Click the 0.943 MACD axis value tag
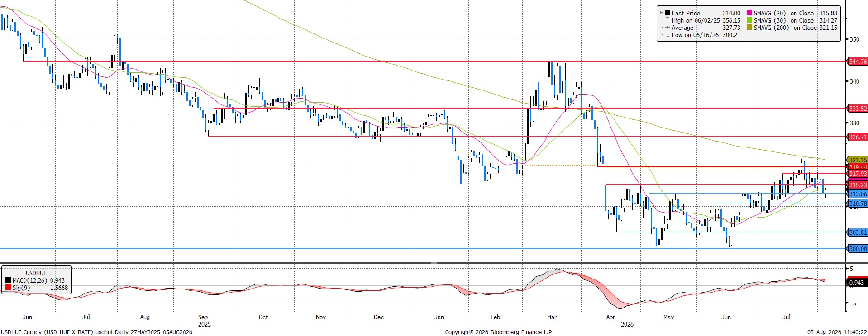This screenshot has height=336, width=868. pyautogui.click(x=857, y=283)
